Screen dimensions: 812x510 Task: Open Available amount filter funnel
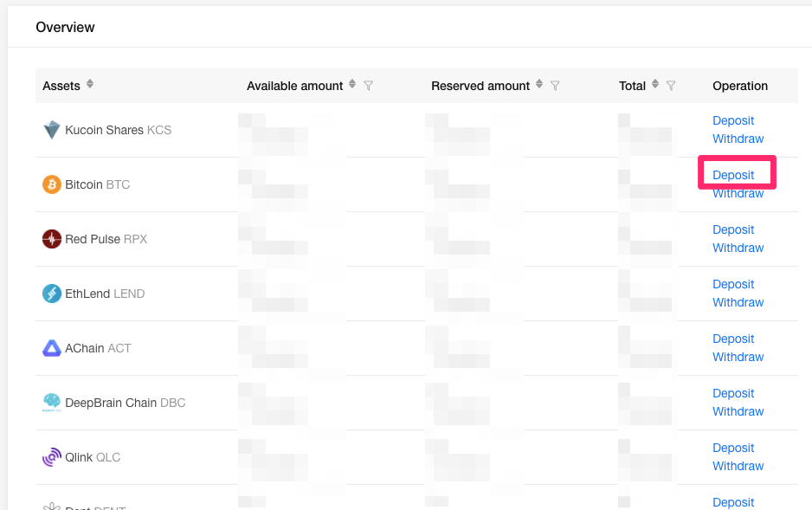[x=368, y=86]
